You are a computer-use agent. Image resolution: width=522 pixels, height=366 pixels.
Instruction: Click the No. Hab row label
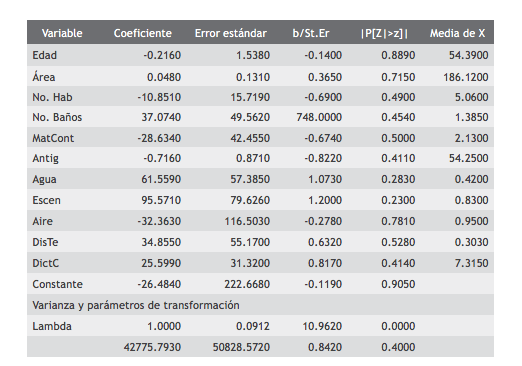coord(52,97)
